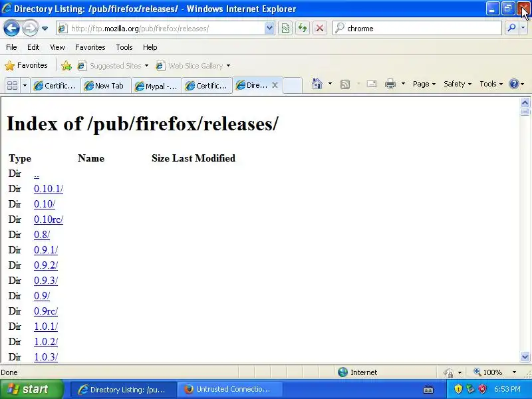Switch to Directory Listing taskbar button
Image resolution: width=532 pixels, height=399 pixels.
[124, 390]
